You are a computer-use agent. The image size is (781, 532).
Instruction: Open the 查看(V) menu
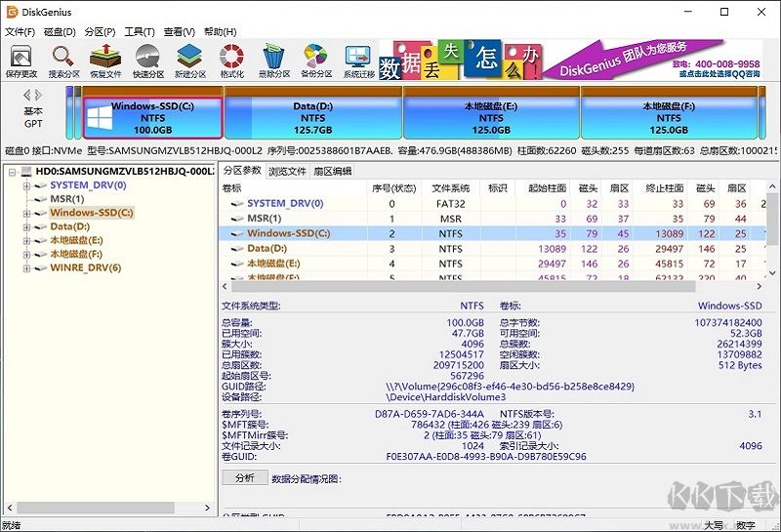click(x=180, y=32)
